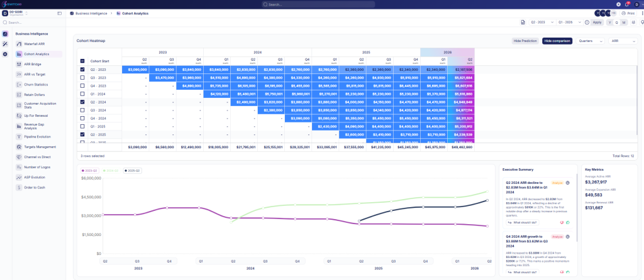644x280 pixels.
Task: Open the Waterfall ARR sidebar icon
Action: coord(19,44)
